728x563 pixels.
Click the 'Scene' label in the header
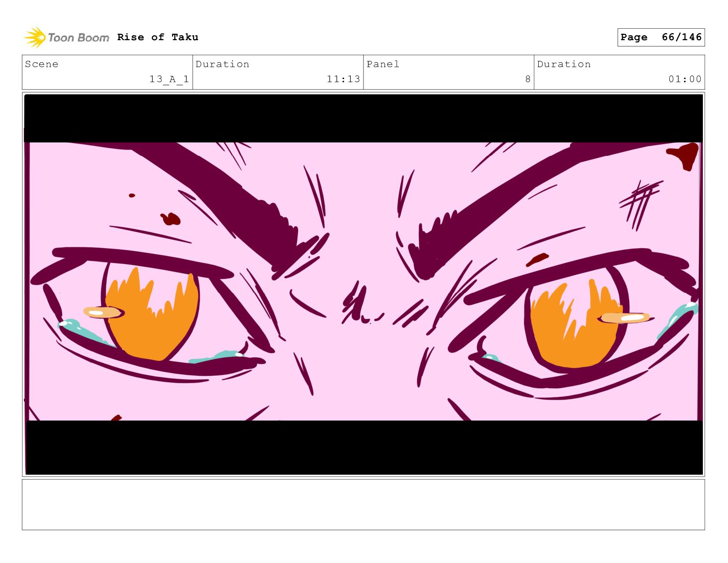[x=41, y=64]
